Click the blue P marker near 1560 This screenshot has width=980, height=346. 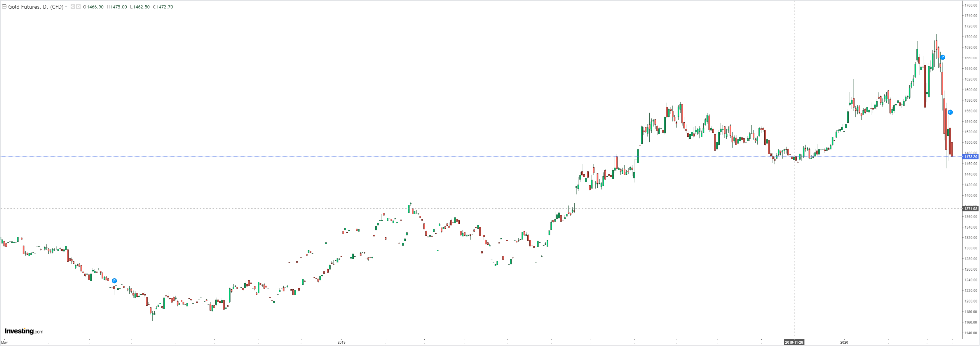point(950,112)
